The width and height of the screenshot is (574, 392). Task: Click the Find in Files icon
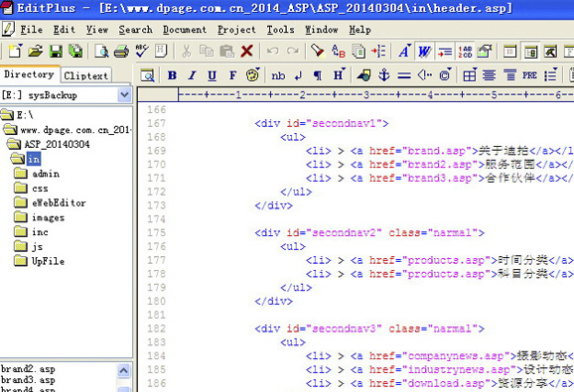[x=359, y=51]
